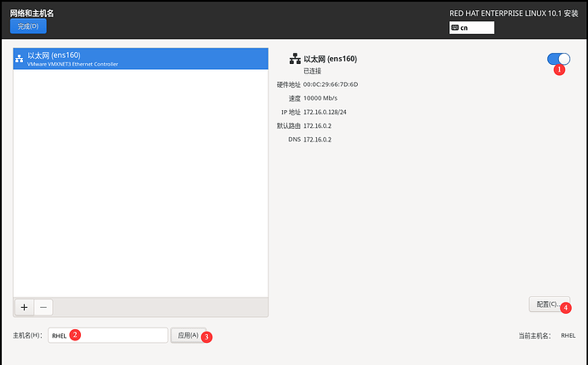
Task: Click the speed value 10000 Mb/s
Action: pos(320,98)
